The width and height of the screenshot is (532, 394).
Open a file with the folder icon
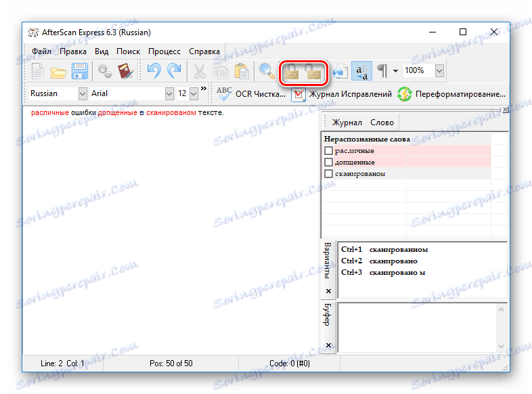(58, 72)
